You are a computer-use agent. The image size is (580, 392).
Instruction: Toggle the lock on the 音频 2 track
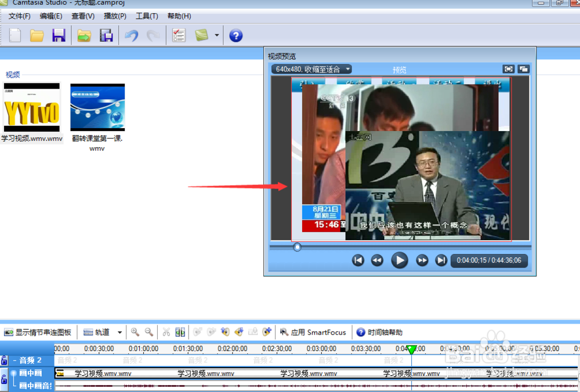[x=4, y=360]
